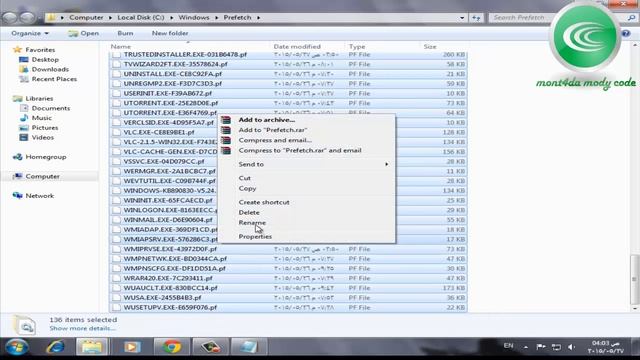This screenshot has height=360, width=640.
Task: Open Action Center flag tray icon
Action: pyautogui.click(x=541, y=347)
